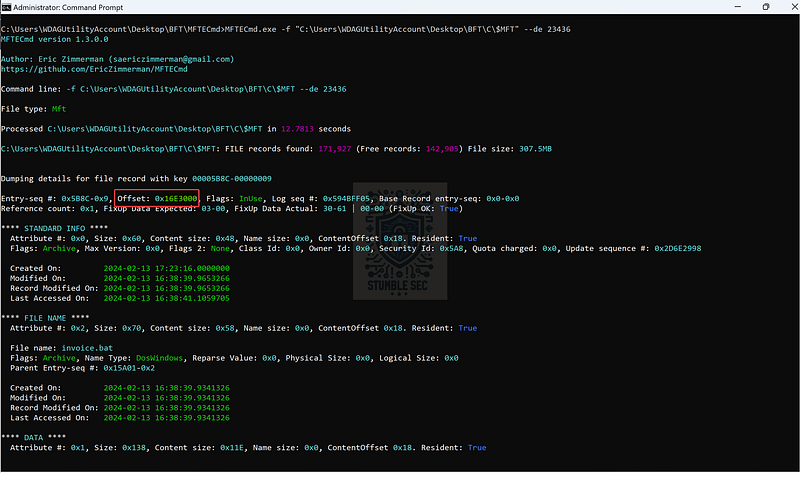This screenshot has width=800, height=482.
Task: Close the Command Prompt window
Action: tap(794, 7)
